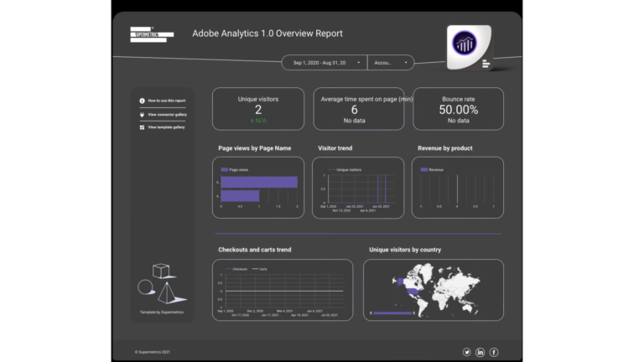Click the info icon beside How to use this report
Viewport: 644px width, 362px height.
[x=142, y=101]
